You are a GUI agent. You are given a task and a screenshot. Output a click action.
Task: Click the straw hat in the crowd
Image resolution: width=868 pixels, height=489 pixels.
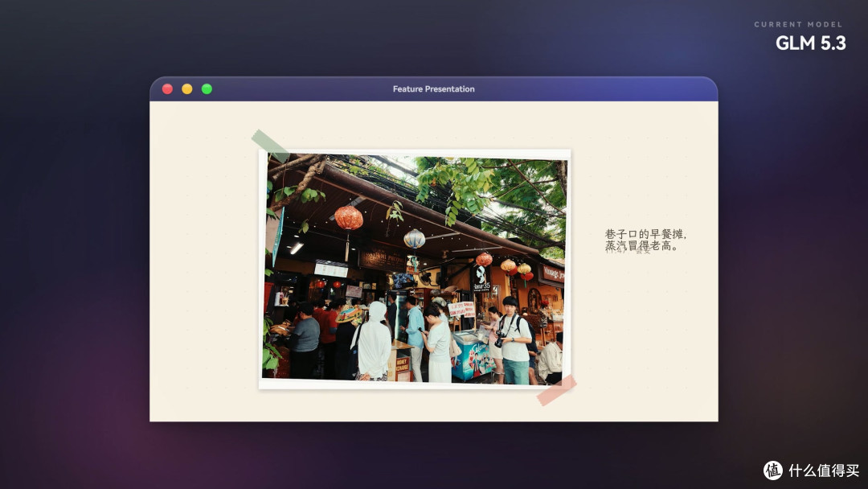(349, 314)
